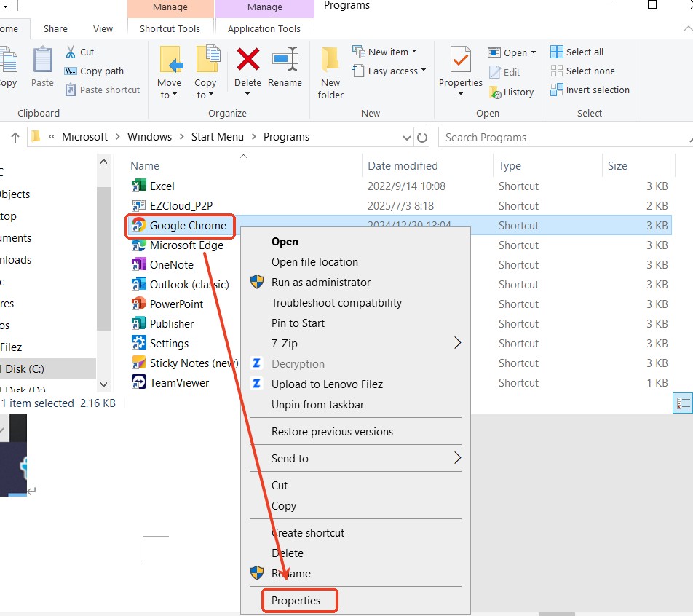
Task: Click the Move to folder icon
Action: (170, 60)
